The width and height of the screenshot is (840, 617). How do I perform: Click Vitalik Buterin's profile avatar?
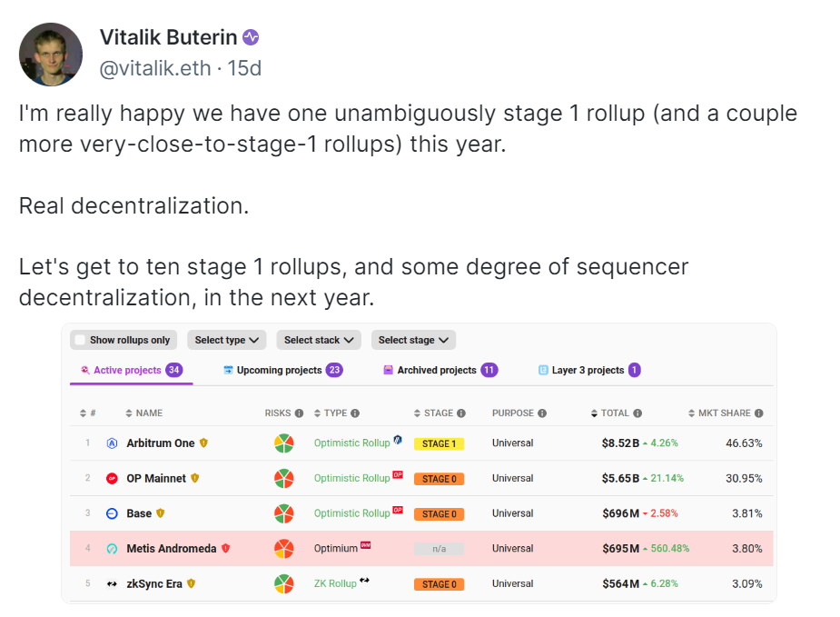point(52,53)
